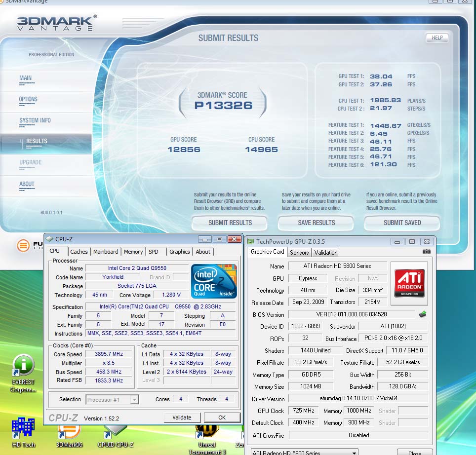Click the GPU-Z title bar icon
The width and height of the screenshot is (476, 455).
[x=251, y=241]
